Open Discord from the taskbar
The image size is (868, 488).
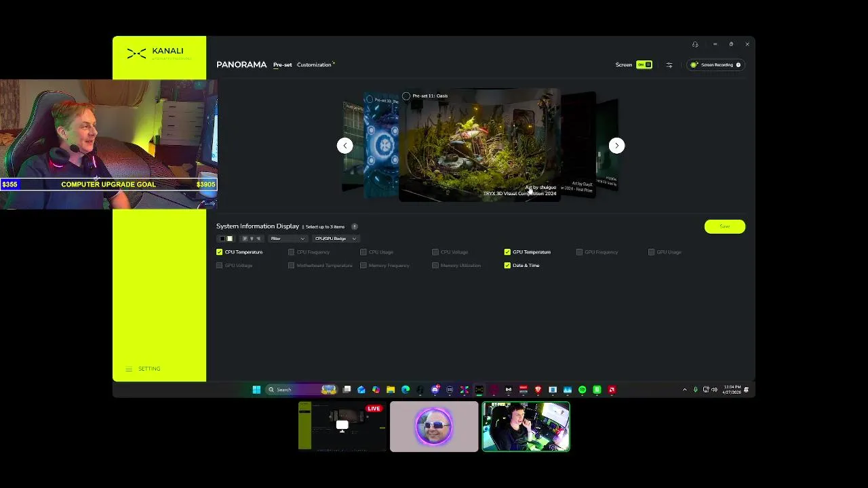pos(435,390)
